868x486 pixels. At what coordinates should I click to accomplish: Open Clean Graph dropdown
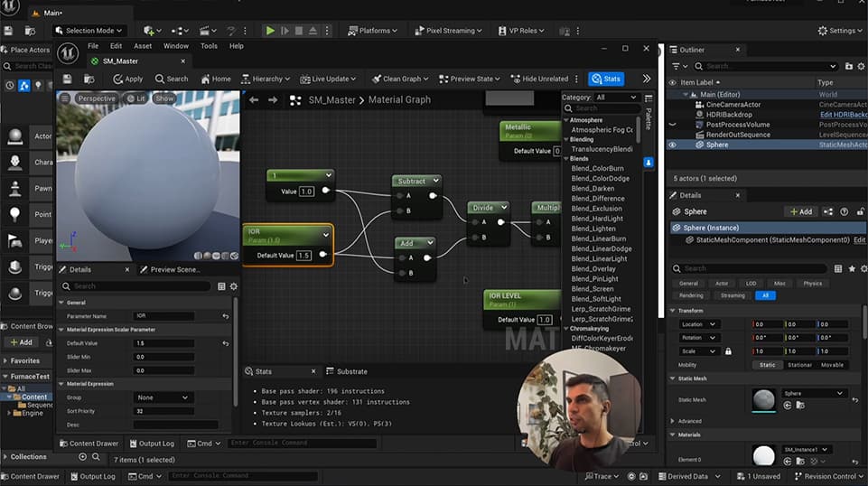pyautogui.click(x=400, y=79)
